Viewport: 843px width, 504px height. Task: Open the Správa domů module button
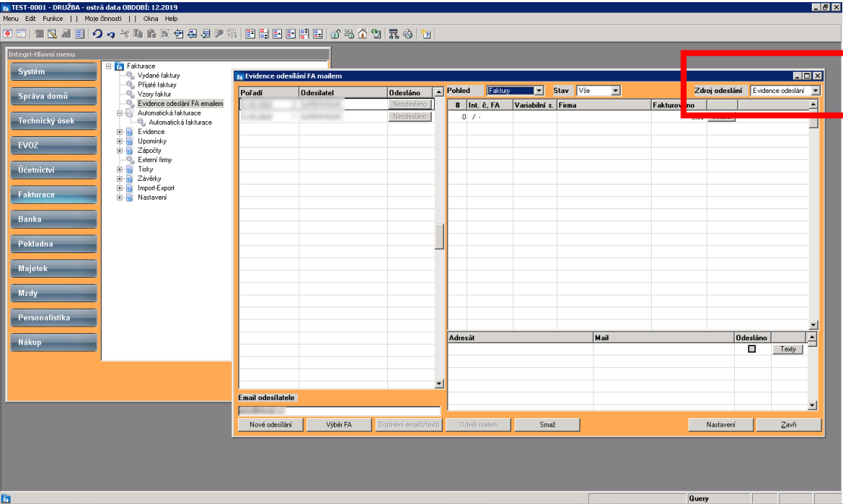tap(54, 96)
